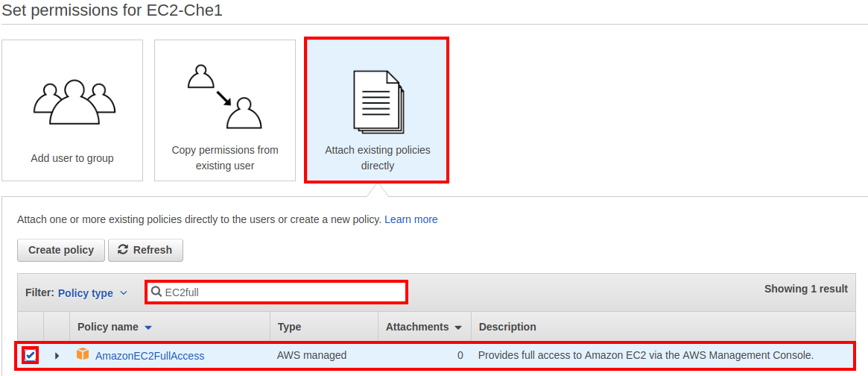
Task: Click 'Add user to group' label
Action: pos(72,158)
